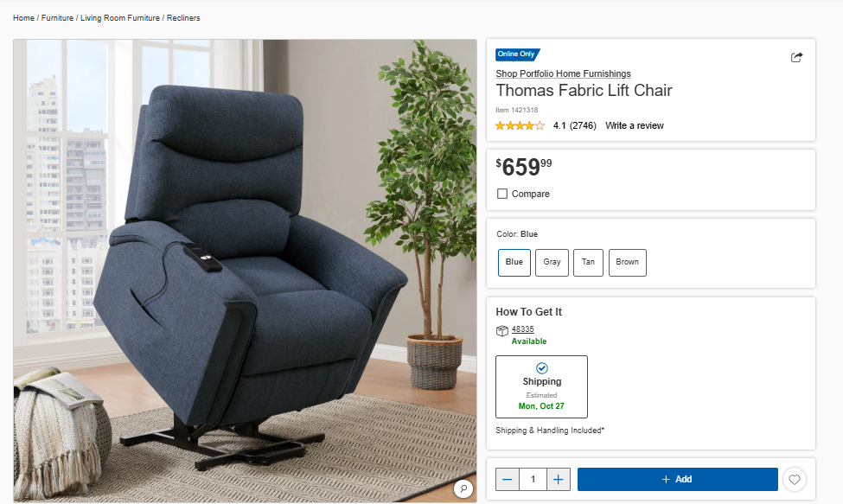Increase quantity with plus button
843x504 pixels.
pyautogui.click(x=558, y=479)
